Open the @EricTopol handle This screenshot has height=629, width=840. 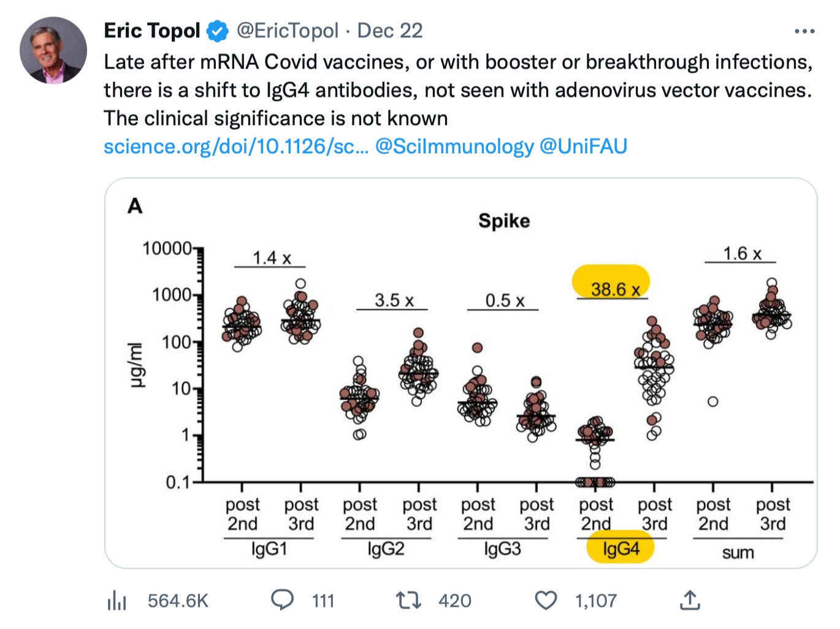(x=287, y=31)
